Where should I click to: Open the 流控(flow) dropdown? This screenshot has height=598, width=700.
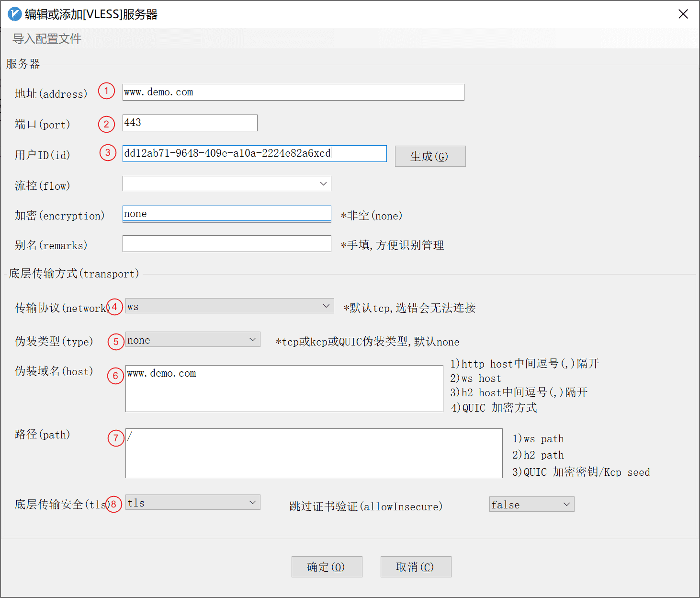tap(226, 184)
